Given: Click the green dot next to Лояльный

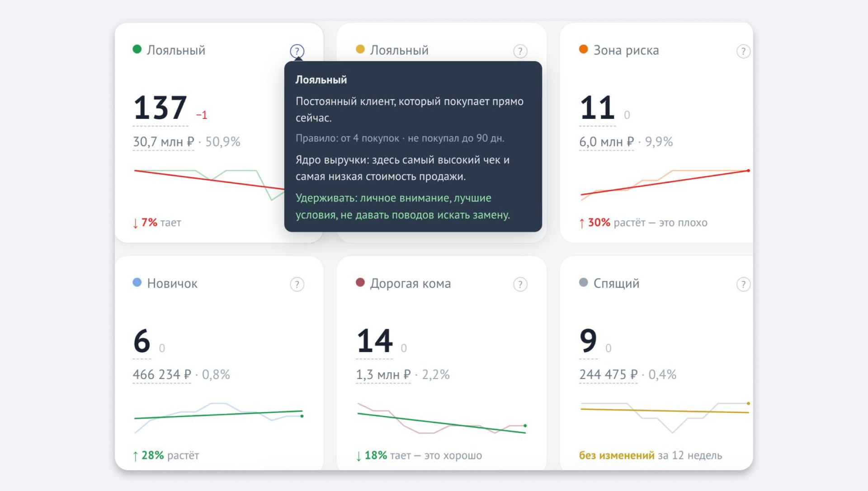Looking at the screenshot, I should tap(137, 49).
